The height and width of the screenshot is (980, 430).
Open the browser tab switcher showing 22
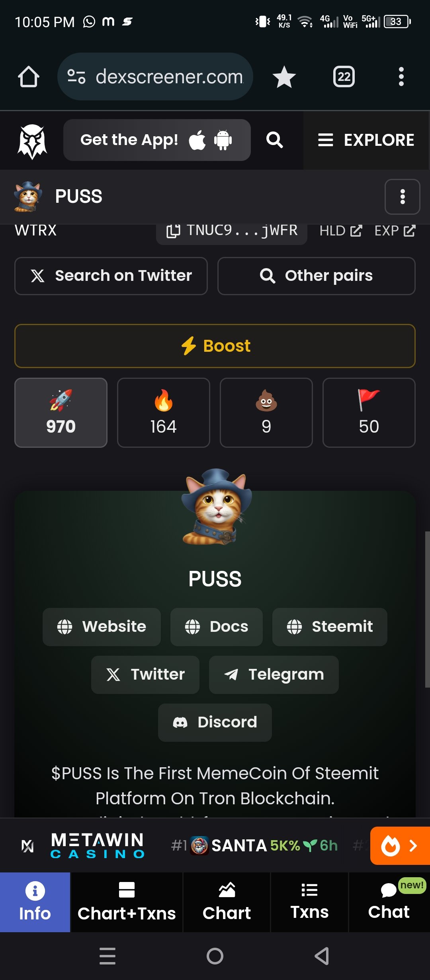(344, 76)
